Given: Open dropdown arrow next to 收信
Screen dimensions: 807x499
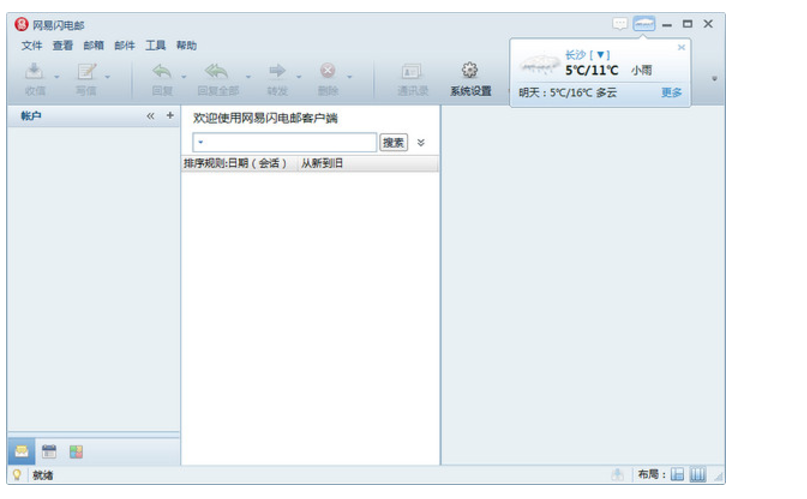Looking at the screenshot, I should click(57, 77).
